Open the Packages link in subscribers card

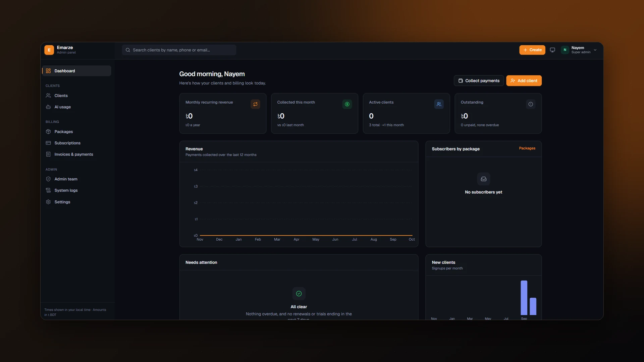527,148
